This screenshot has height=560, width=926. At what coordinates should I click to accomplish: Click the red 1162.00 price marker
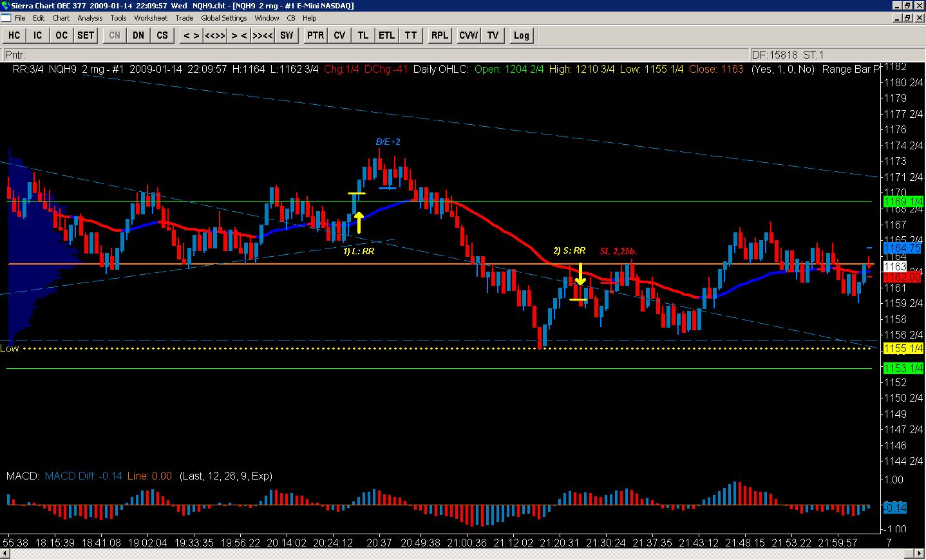(903, 277)
